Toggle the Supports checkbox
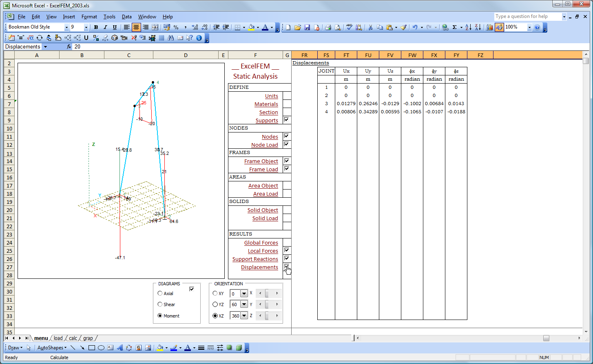Viewport: 593px width, 364px height. (286, 120)
